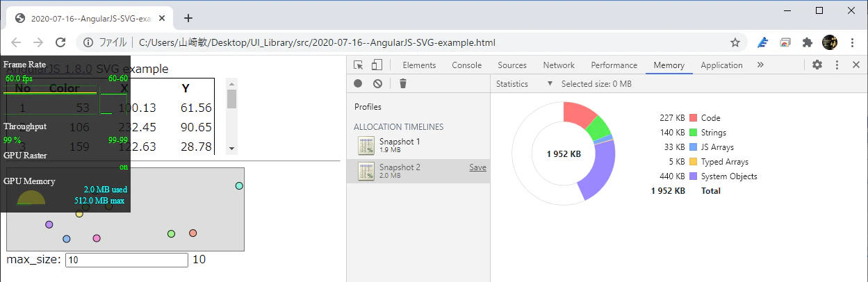Image resolution: width=868 pixels, height=282 pixels.
Task: Select Snapshot 2 in profiles list
Action: [x=418, y=172]
